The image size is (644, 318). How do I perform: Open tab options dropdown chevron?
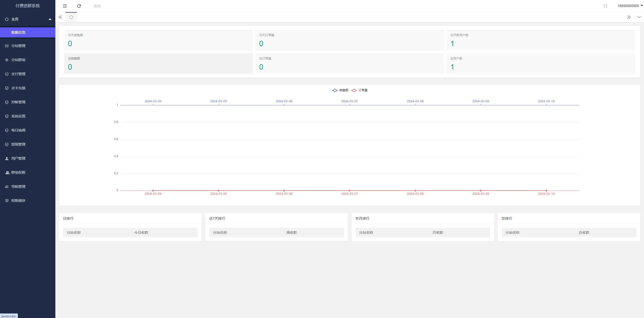pyautogui.click(x=639, y=17)
